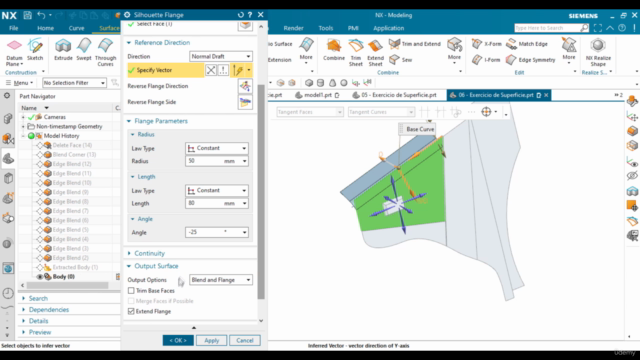Toggle Extracted Body (1) checkbox
640x360 pixels.
[x=40, y=267]
